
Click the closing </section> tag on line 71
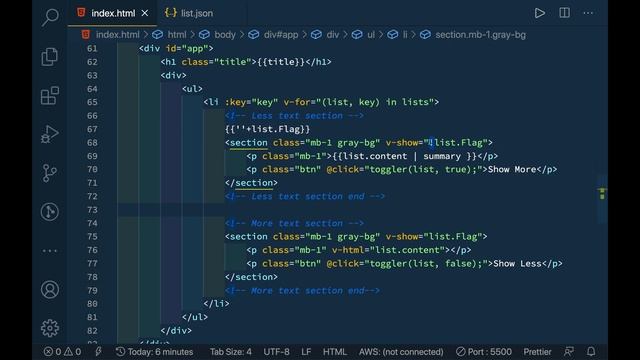point(251,183)
